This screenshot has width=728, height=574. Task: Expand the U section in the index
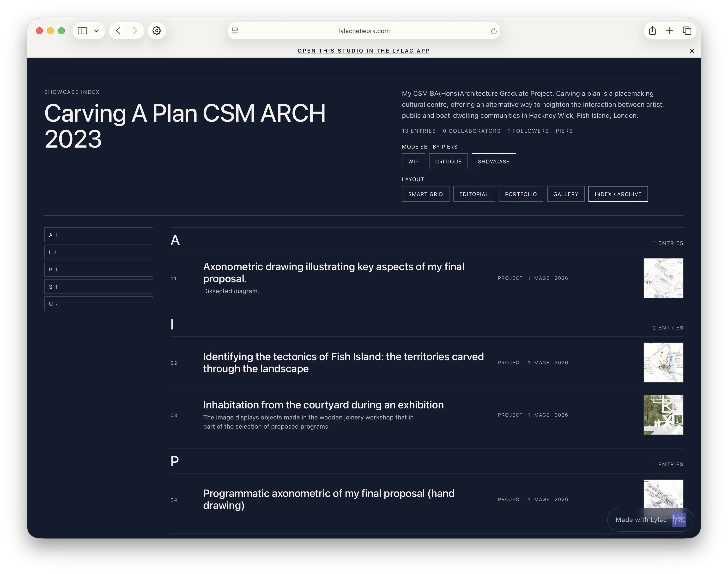98,304
